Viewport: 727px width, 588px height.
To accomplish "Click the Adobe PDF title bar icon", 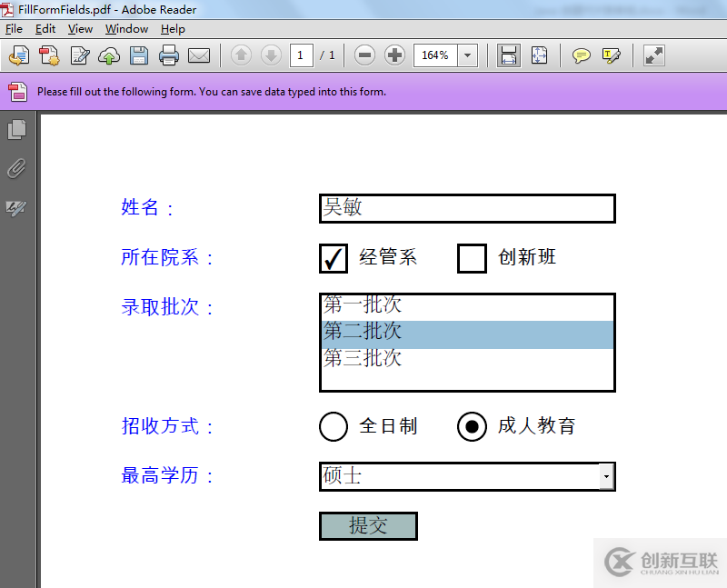I will pos(7,9).
